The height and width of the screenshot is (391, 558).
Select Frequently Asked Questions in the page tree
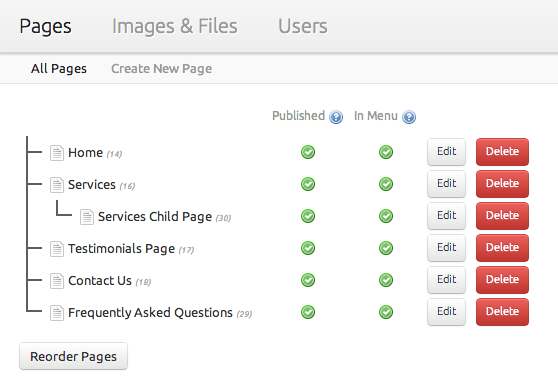pyautogui.click(x=150, y=313)
